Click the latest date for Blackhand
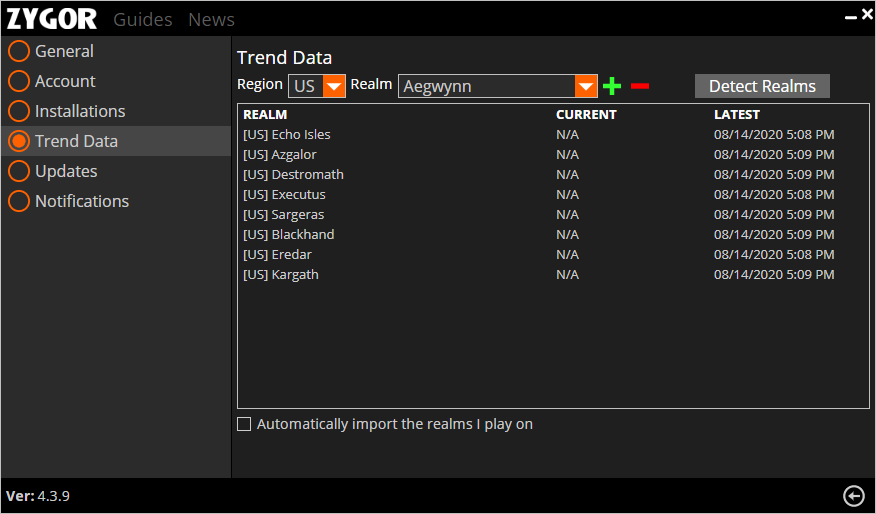 tap(774, 235)
